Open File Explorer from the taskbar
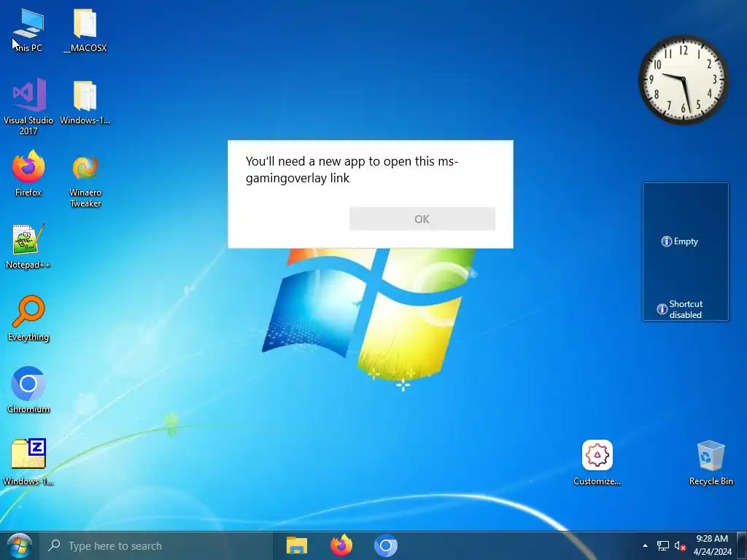747x560 pixels. point(296,545)
